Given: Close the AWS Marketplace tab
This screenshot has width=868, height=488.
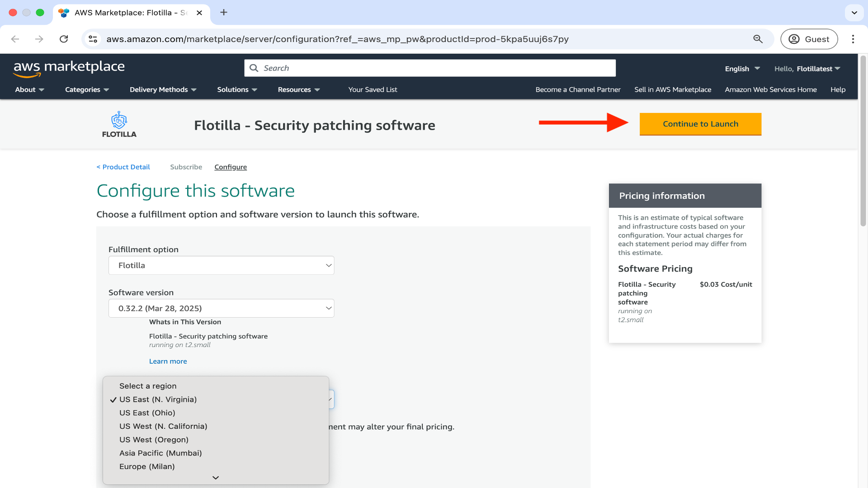Looking at the screenshot, I should coord(199,13).
